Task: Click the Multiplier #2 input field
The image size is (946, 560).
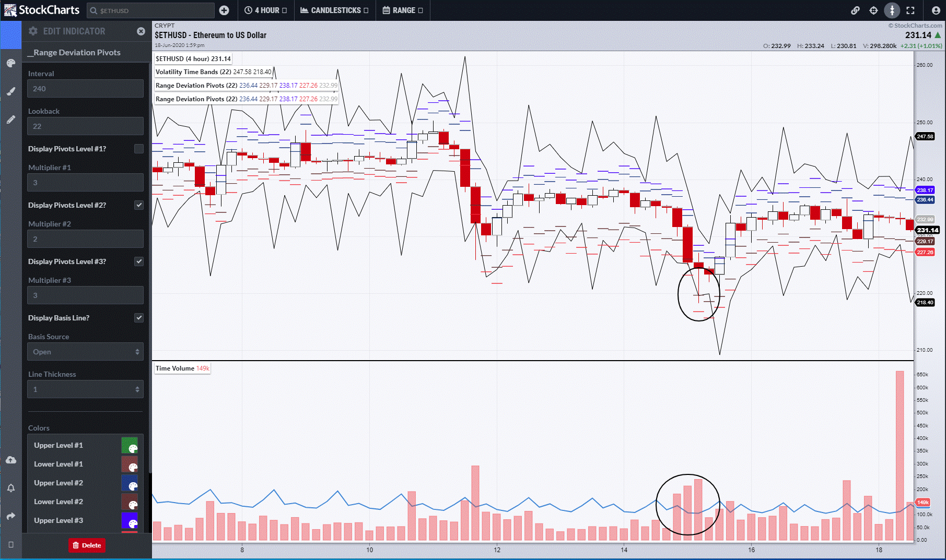Action: 85,239
